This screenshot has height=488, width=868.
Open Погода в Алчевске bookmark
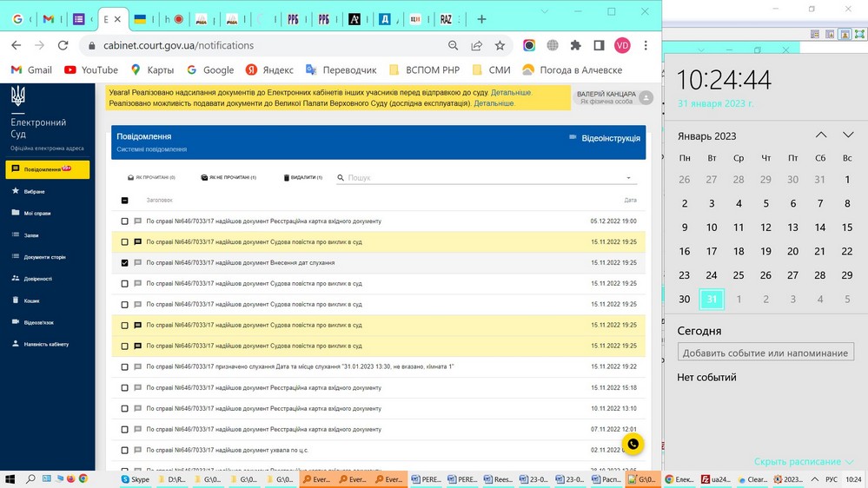(x=573, y=70)
